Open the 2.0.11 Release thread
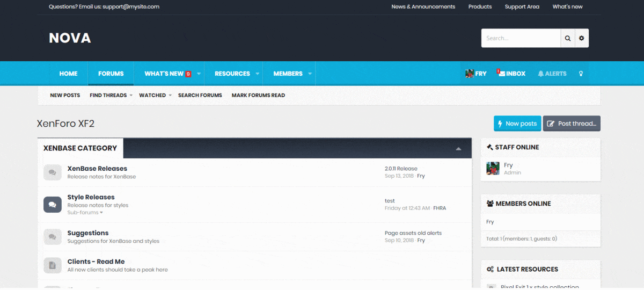 401,169
